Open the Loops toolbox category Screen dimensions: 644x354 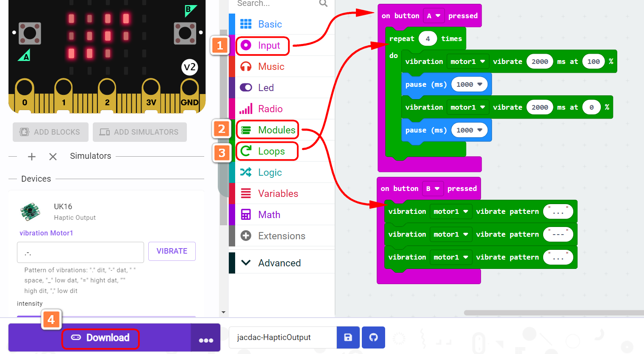click(271, 151)
